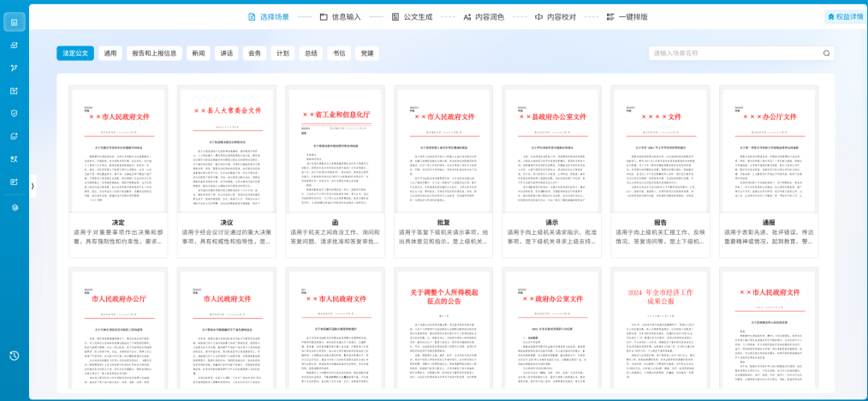The height and width of the screenshot is (401, 868).
Task: Choose the 函 document template card
Action: pyautogui.click(x=335, y=171)
